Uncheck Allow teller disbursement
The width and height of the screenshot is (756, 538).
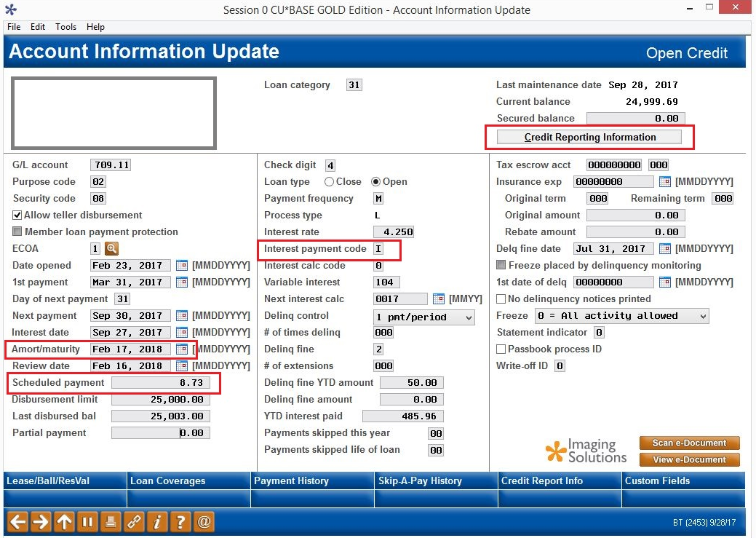coord(17,215)
